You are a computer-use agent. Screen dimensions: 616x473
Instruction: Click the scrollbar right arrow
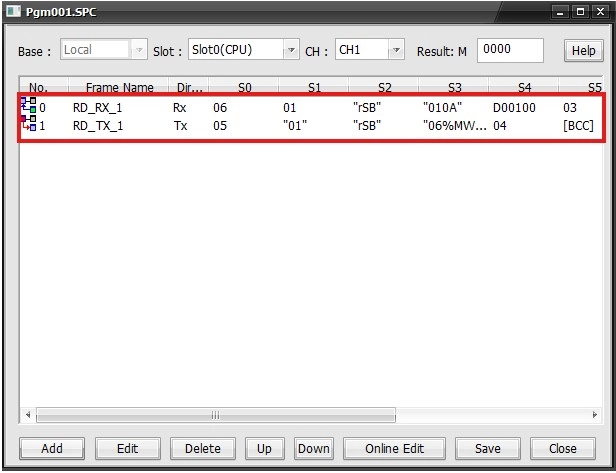[595, 415]
